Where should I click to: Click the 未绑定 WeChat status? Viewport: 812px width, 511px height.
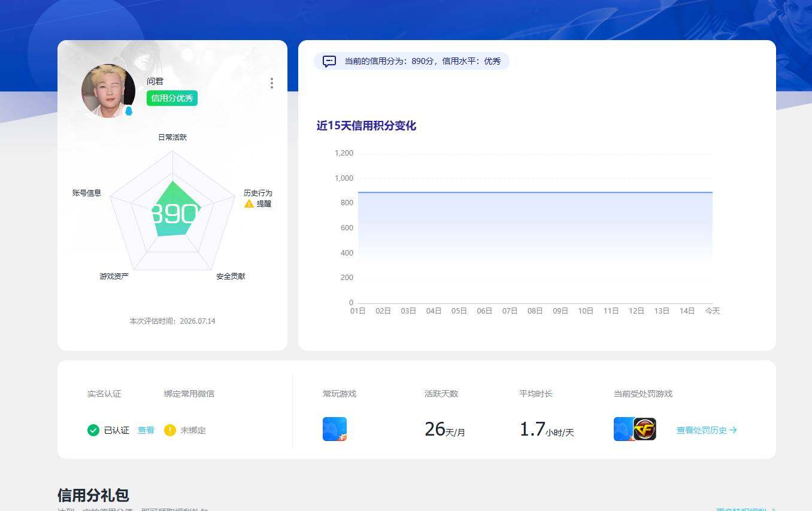click(x=193, y=430)
